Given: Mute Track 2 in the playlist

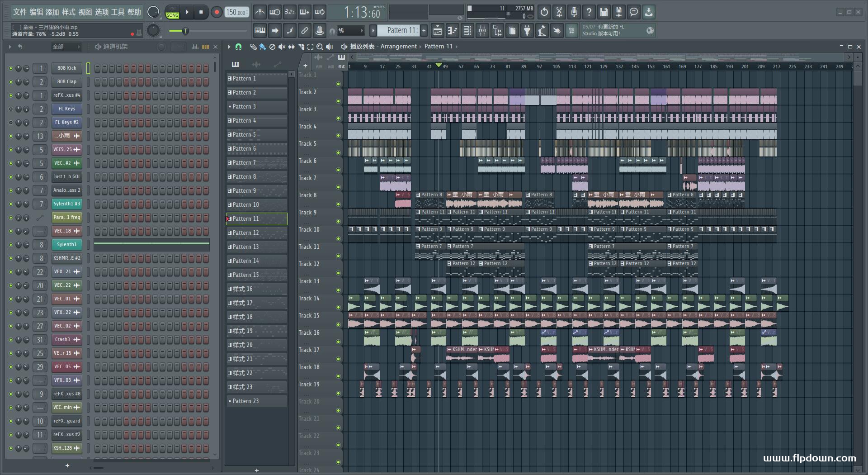Looking at the screenshot, I should [338, 101].
